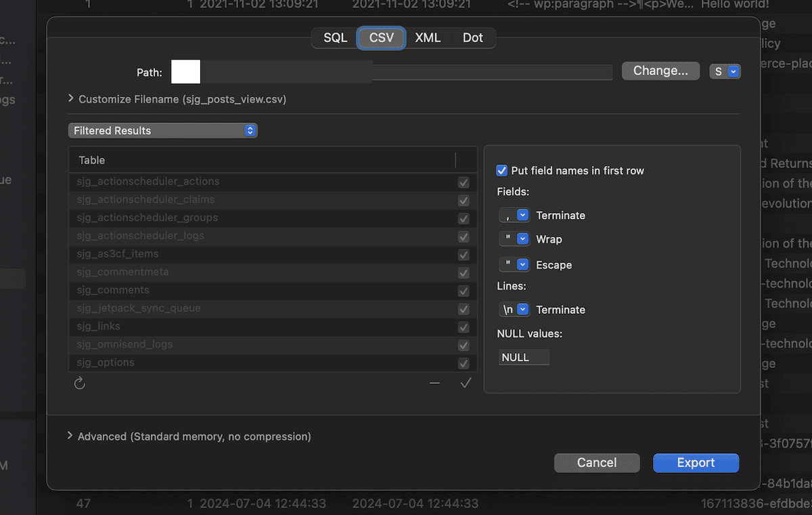Toggle checkbox for sjg_comments
Screen dimensions: 812x515
464,291
